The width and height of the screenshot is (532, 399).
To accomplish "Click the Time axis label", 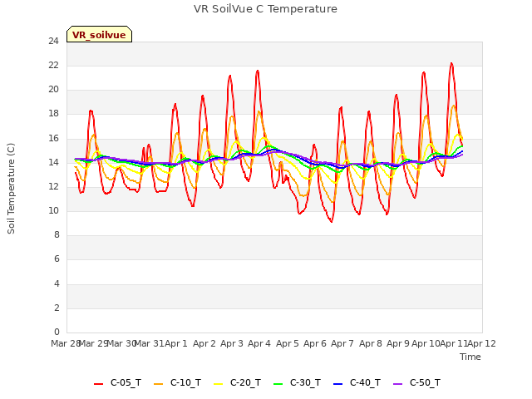I will click(470, 357).
